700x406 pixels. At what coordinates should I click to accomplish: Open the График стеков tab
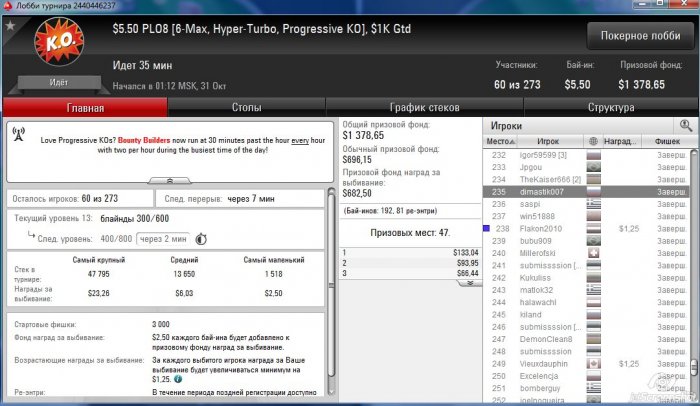pos(424,108)
